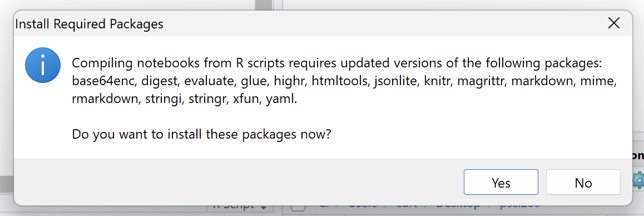Click the 'Do you want to install' question text
This screenshot has height=216, width=644.
pos(202,134)
